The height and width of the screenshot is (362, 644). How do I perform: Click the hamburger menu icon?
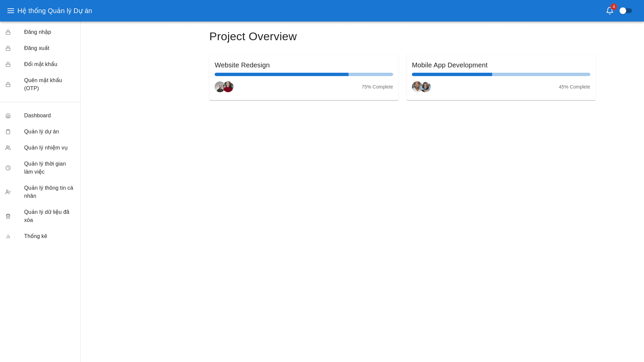[11, 11]
